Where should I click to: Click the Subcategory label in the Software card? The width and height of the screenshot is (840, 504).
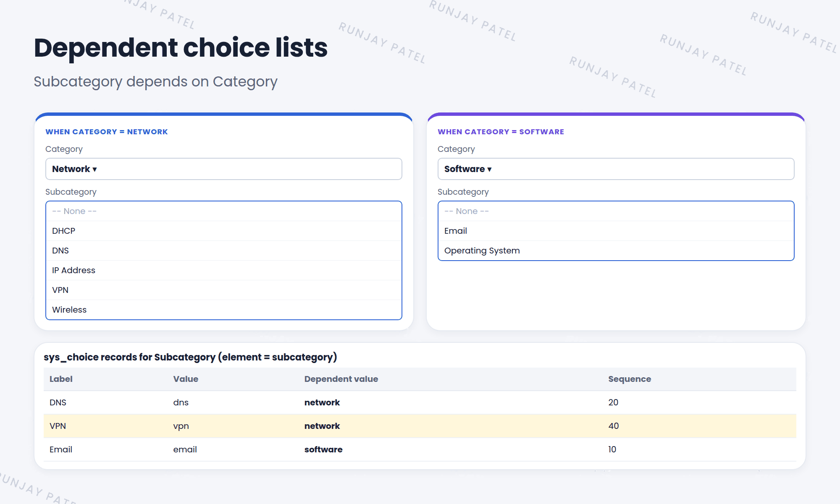point(463,192)
